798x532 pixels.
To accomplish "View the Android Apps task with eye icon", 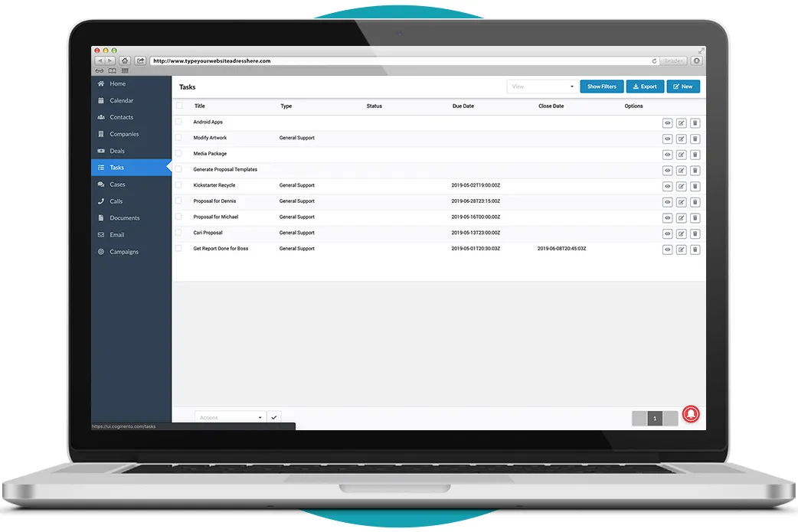I will [667, 122].
